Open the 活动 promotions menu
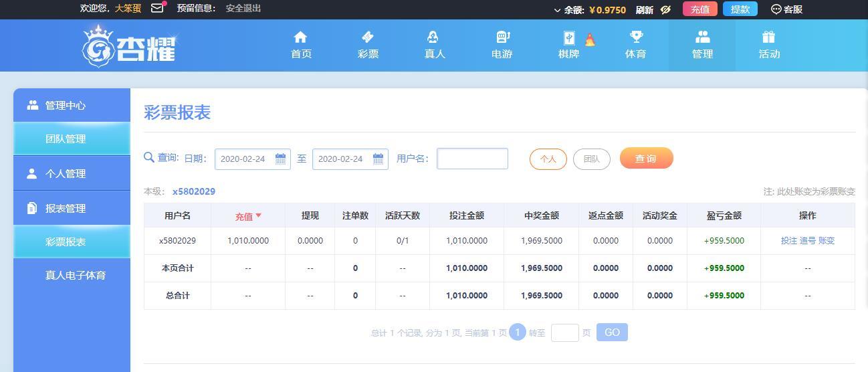The width and height of the screenshot is (868, 372). click(769, 45)
